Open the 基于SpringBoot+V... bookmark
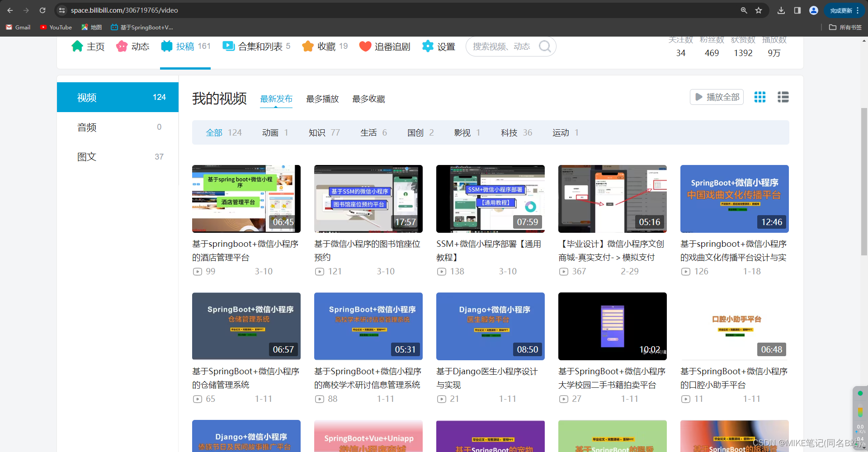This screenshot has height=452, width=868. (x=142, y=27)
